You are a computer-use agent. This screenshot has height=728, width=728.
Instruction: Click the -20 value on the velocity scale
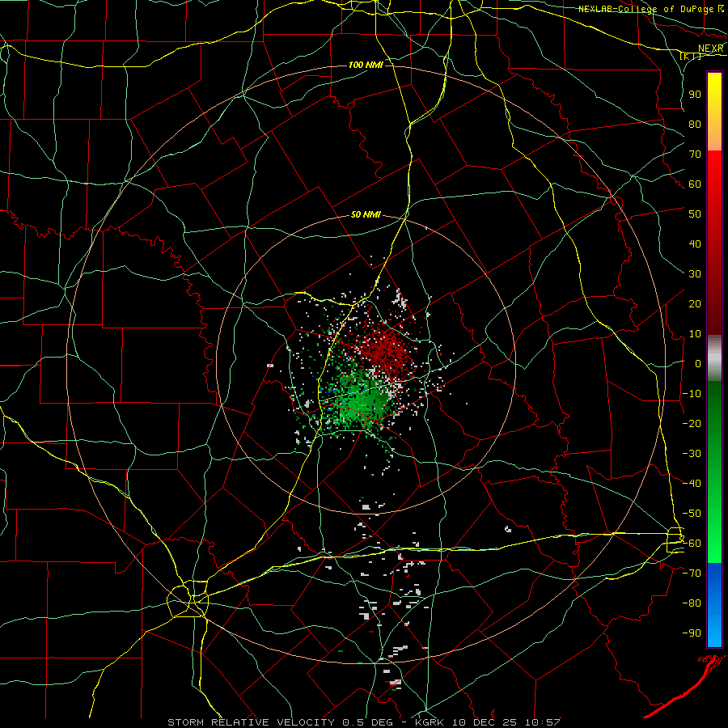point(692,423)
